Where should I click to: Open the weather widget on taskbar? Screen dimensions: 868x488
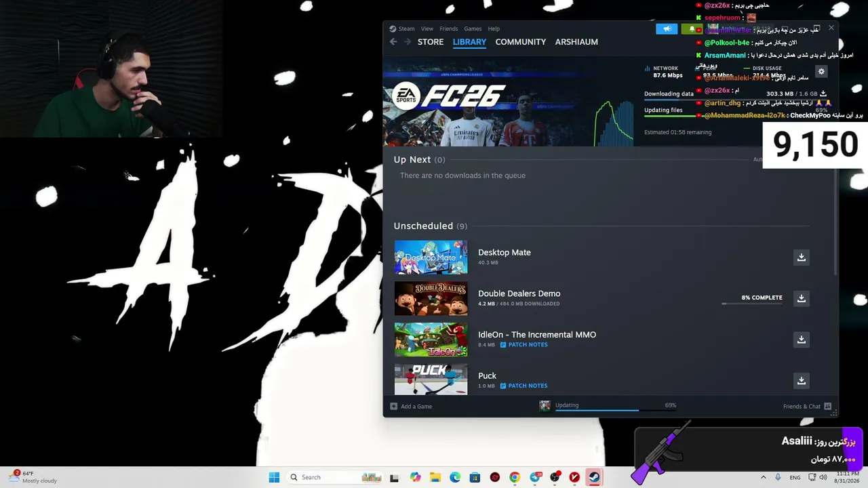point(33,477)
